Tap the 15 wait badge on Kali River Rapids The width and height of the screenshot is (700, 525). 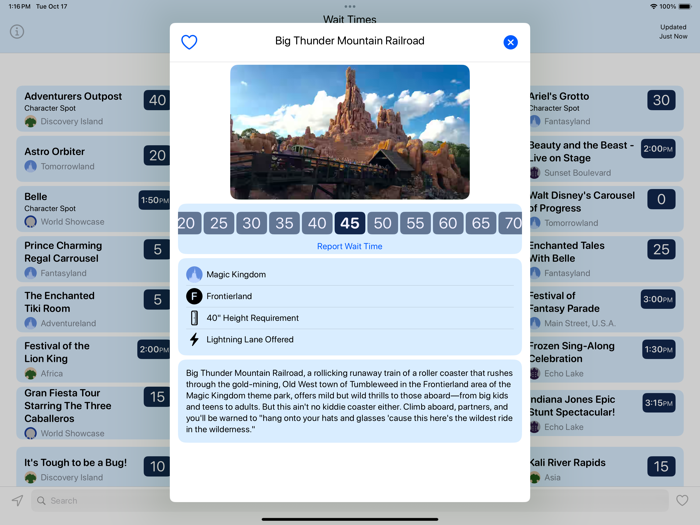[661, 467]
